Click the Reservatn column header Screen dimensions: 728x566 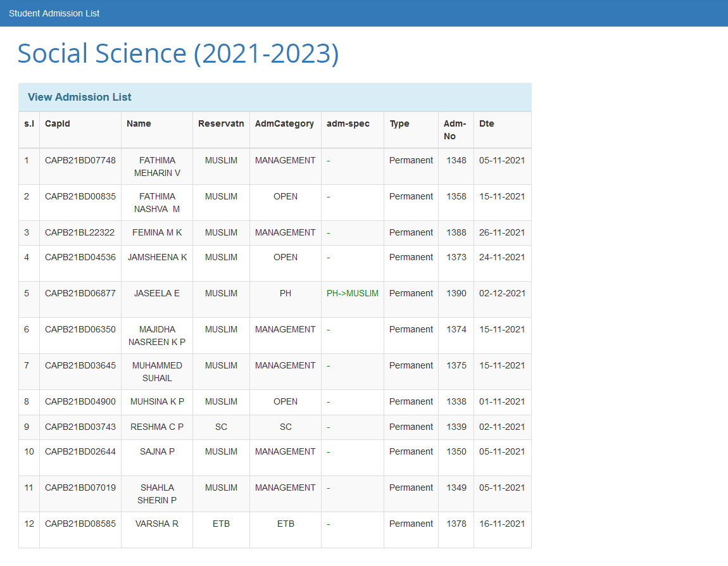click(x=221, y=123)
